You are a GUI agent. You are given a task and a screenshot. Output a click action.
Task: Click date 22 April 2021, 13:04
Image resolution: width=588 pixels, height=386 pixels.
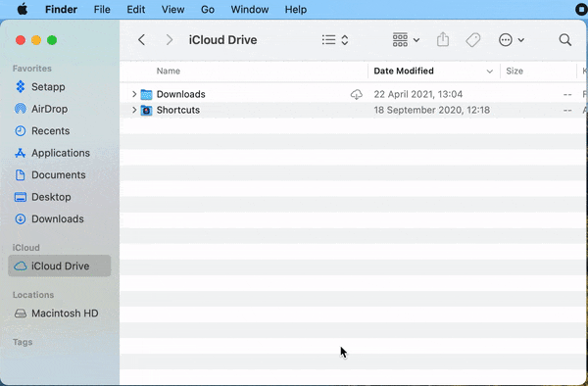[418, 94]
